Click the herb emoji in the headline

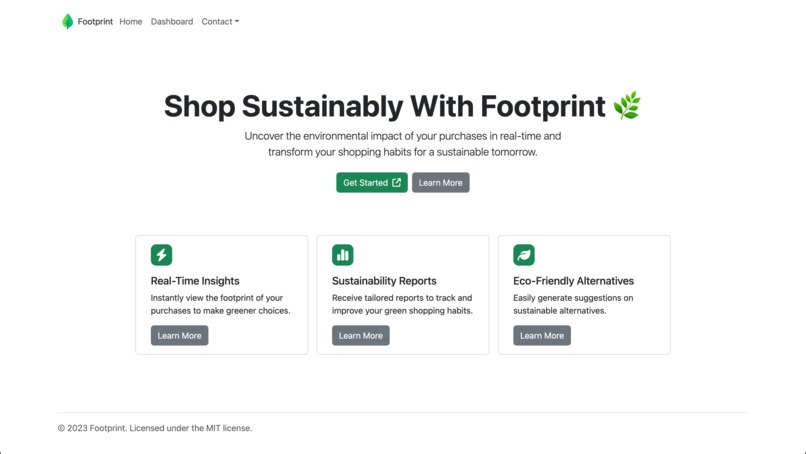tap(627, 105)
